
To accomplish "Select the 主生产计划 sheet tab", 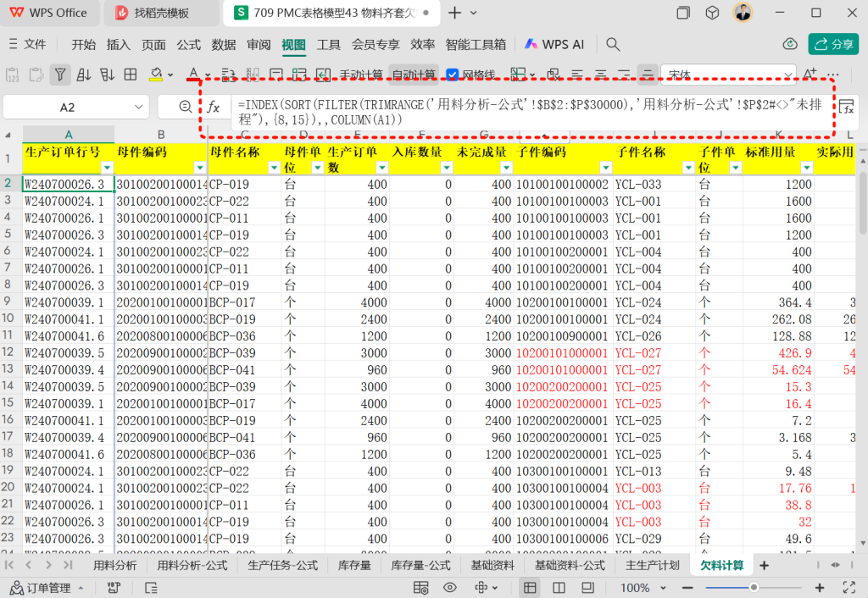I will (x=652, y=565).
